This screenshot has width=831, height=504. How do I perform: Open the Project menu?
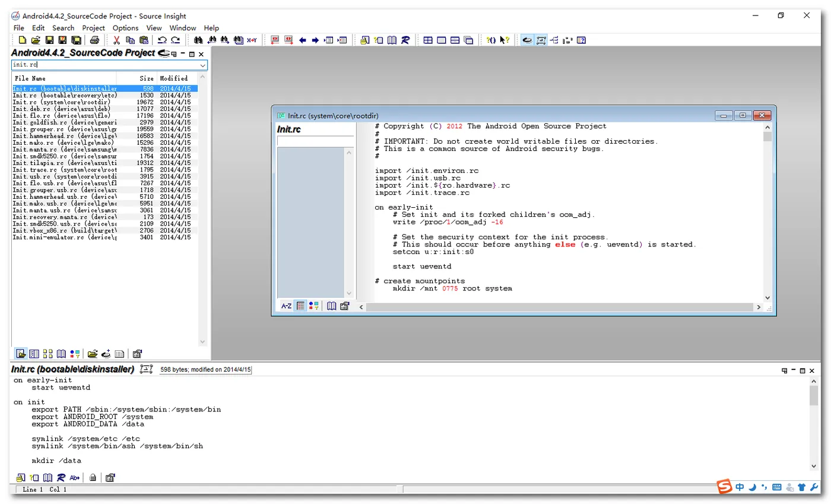pos(94,28)
